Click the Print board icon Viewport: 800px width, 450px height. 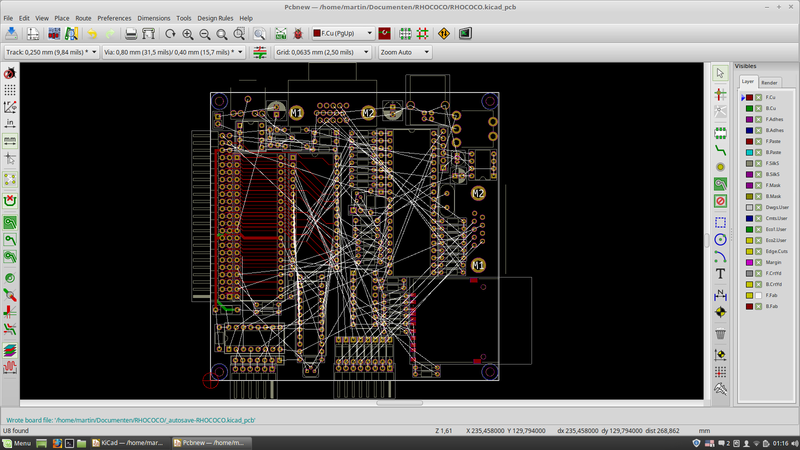tap(131, 34)
